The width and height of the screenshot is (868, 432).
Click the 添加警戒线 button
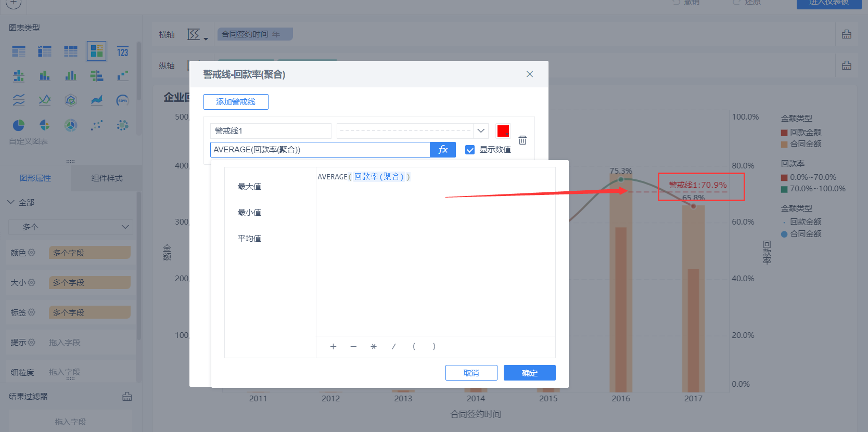pyautogui.click(x=236, y=102)
